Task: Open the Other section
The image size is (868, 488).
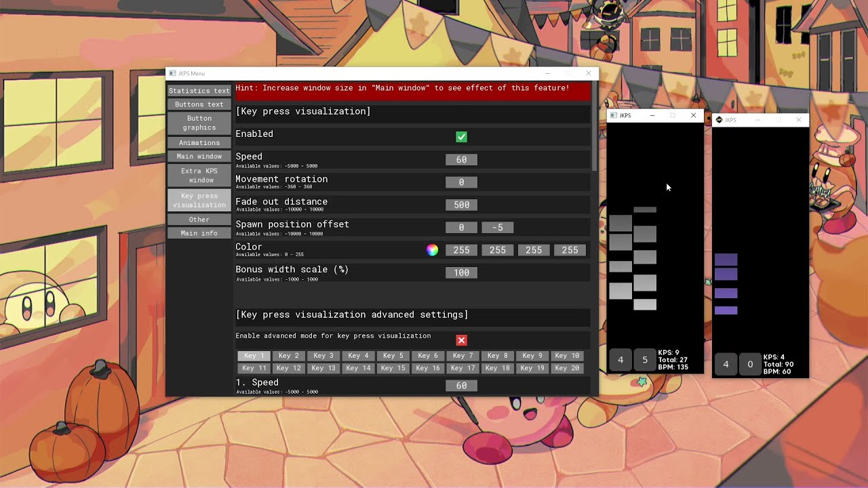Action: 199,220
